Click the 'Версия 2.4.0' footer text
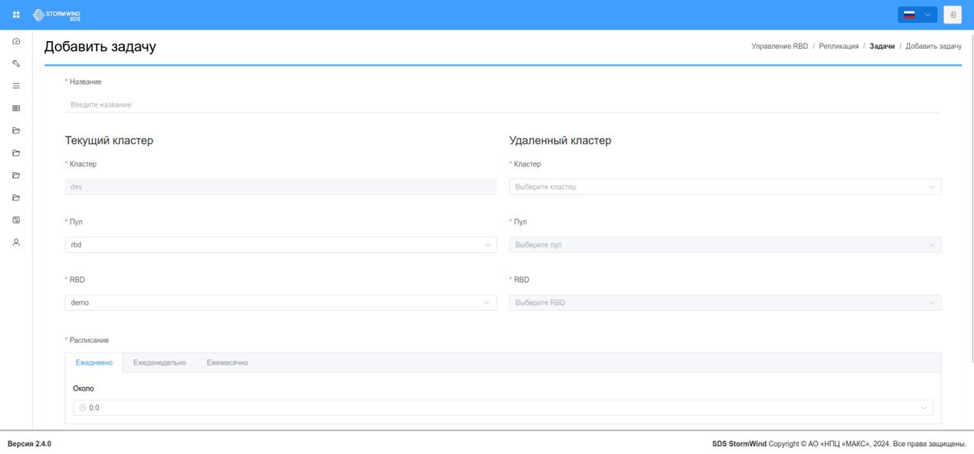Image resolution: width=974 pixels, height=454 pixels. pos(29,444)
